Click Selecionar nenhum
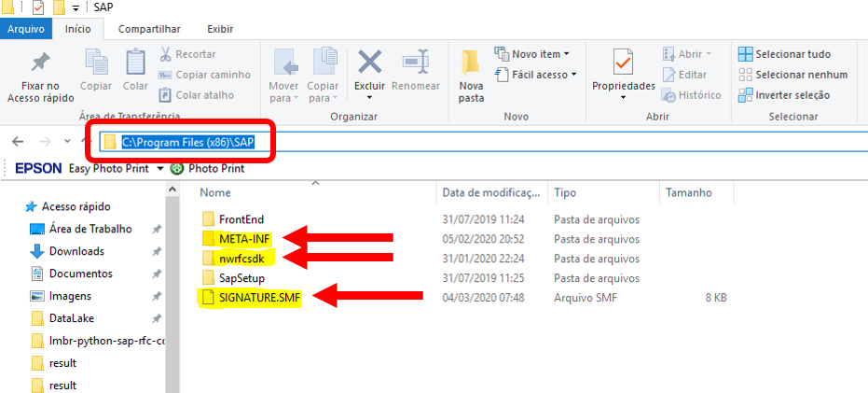 793,75
